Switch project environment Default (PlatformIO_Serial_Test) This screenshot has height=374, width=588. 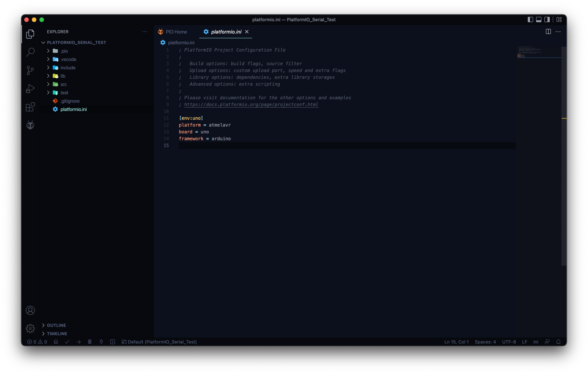point(159,342)
